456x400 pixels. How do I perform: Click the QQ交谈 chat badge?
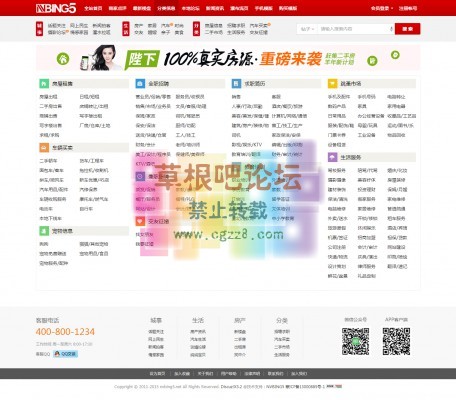pyautogui.click(x=65, y=354)
